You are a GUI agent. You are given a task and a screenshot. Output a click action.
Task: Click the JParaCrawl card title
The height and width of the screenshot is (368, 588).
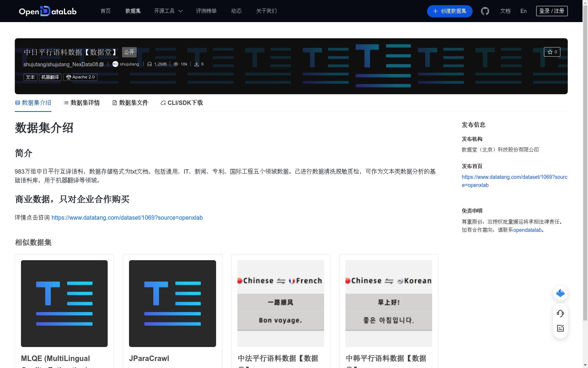(x=149, y=358)
